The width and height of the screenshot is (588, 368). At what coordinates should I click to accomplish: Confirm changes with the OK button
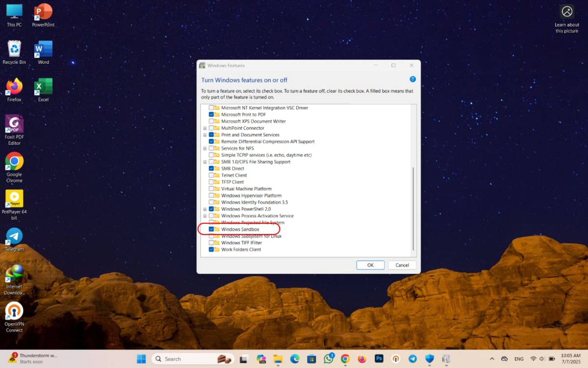370,265
